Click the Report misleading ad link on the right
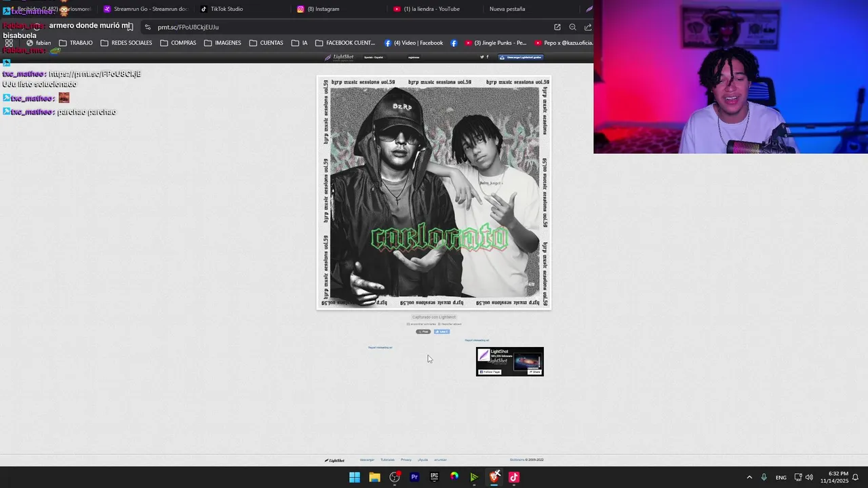The height and width of the screenshot is (488, 868). tap(477, 340)
